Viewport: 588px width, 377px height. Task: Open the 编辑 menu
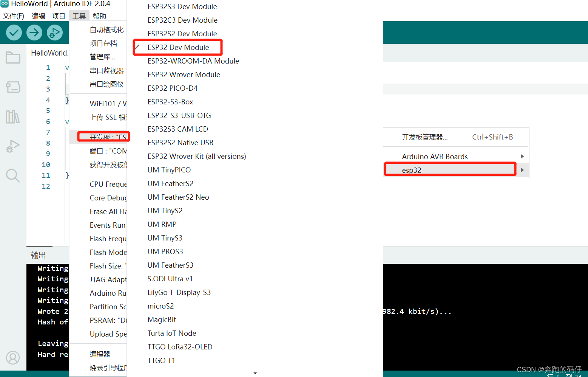coord(38,16)
